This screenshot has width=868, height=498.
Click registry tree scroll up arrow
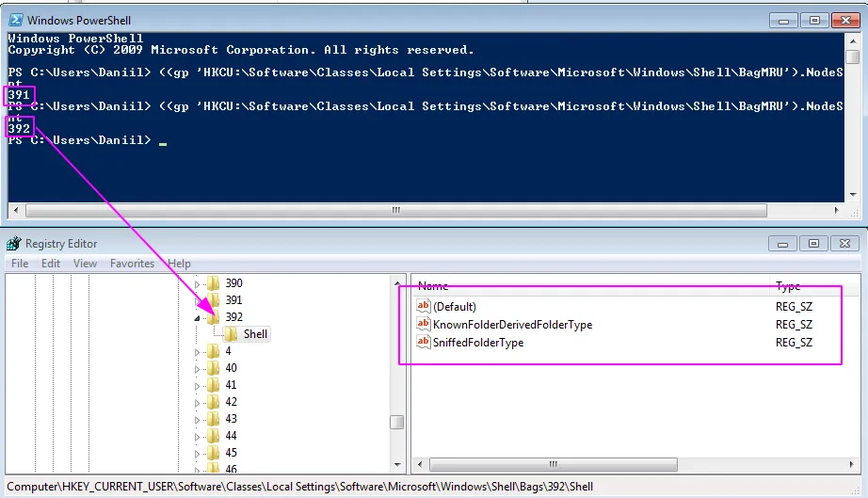tap(397, 283)
